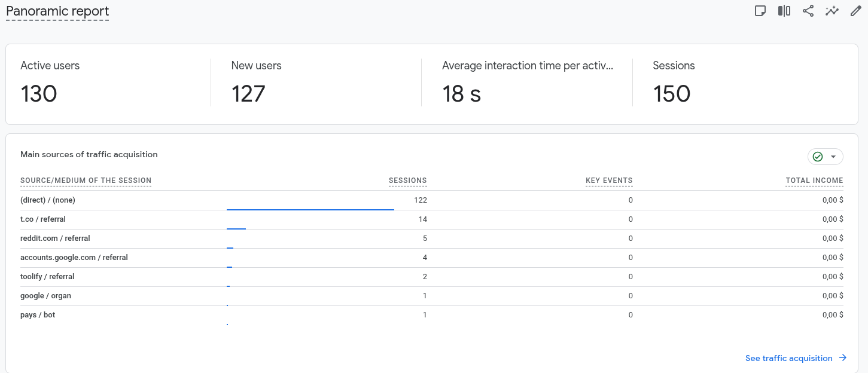Viewport: 868px width, 373px height.
Task: Select Average interaction time metric
Action: tap(527, 66)
